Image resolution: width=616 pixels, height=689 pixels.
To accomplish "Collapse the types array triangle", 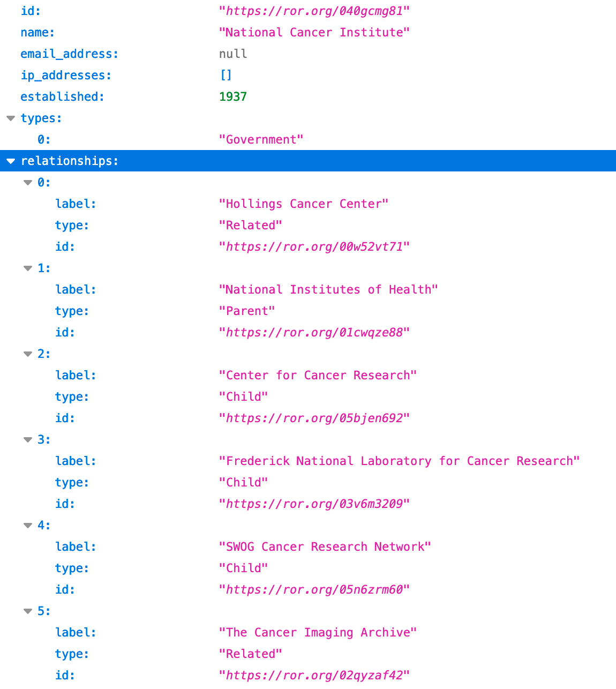I will coord(11,118).
